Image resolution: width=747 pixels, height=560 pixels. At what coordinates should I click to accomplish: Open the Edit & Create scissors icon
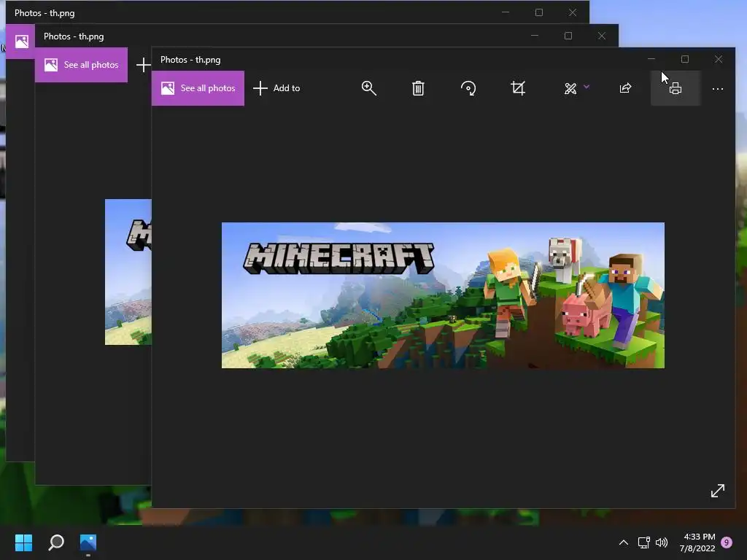[x=570, y=88]
